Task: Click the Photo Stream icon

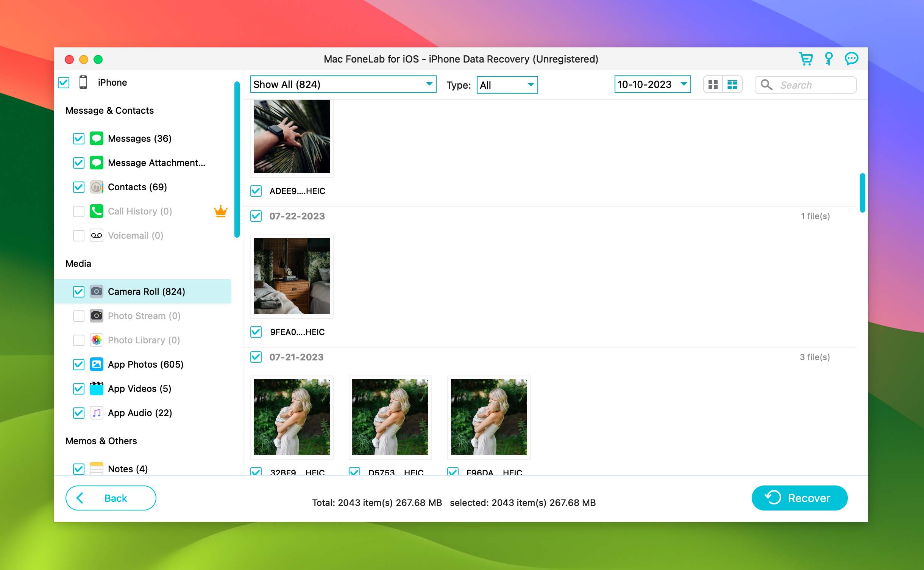Action: pyautogui.click(x=96, y=316)
